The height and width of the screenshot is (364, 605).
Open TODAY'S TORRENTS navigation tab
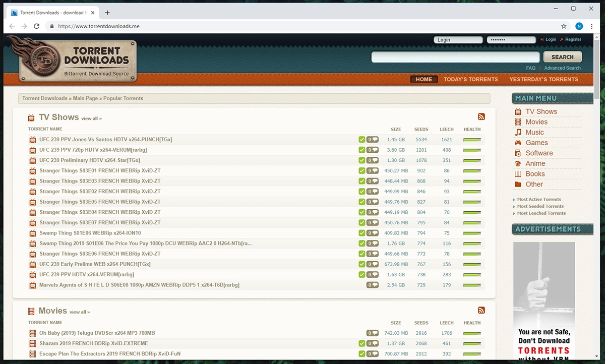(471, 79)
